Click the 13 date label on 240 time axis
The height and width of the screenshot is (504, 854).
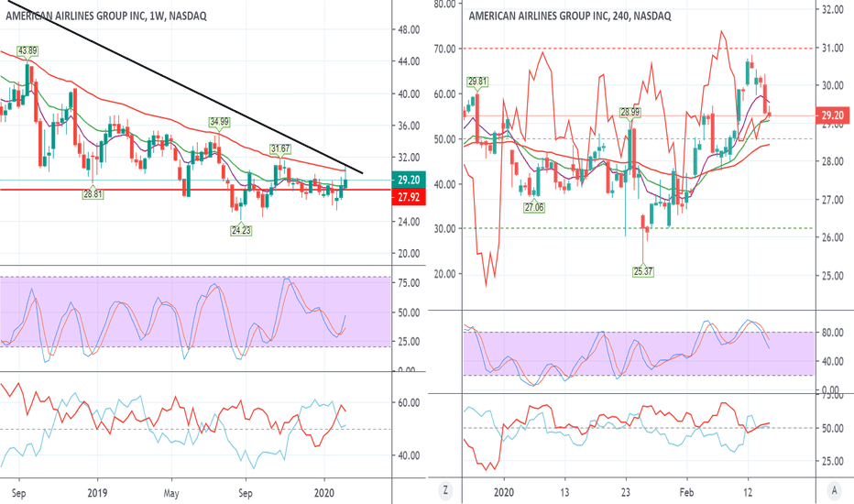click(x=564, y=493)
